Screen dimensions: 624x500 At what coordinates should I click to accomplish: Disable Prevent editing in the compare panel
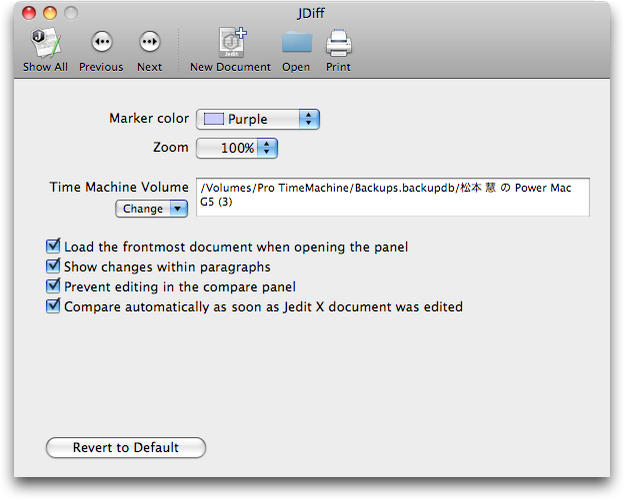[x=53, y=286]
